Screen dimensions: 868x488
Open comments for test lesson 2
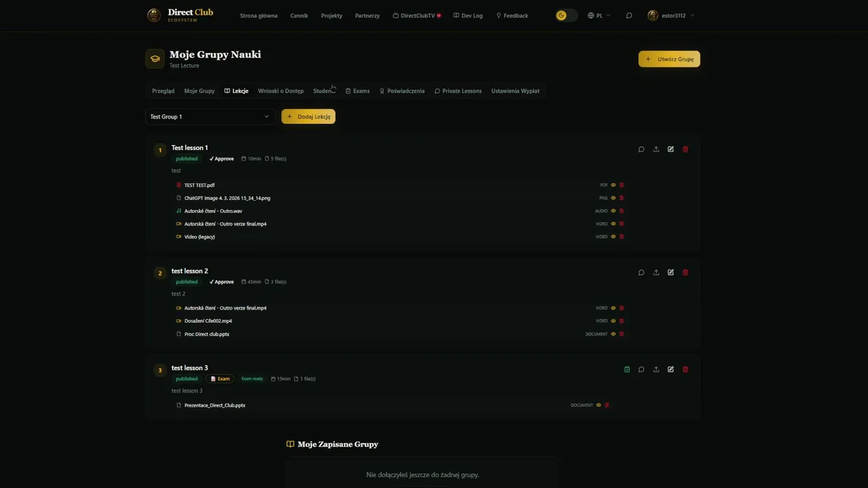[x=641, y=272]
